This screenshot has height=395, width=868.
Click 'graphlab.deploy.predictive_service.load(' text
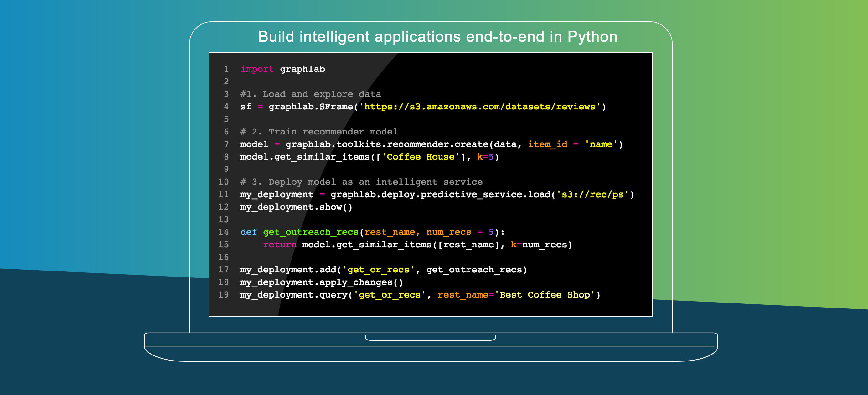pos(443,195)
